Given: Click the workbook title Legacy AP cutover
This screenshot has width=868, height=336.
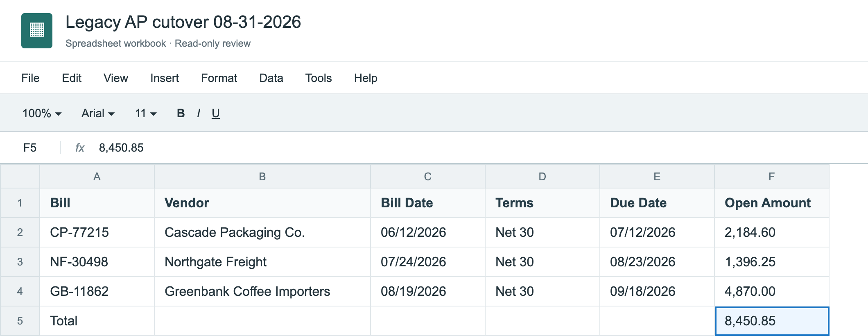Looking at the screenshot, I should click(183, 22).
